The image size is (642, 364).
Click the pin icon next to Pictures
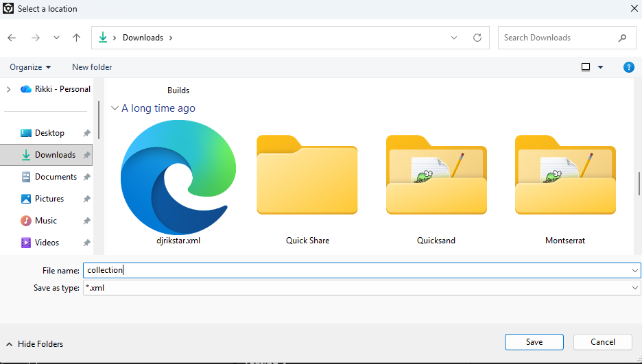(86, 199)
